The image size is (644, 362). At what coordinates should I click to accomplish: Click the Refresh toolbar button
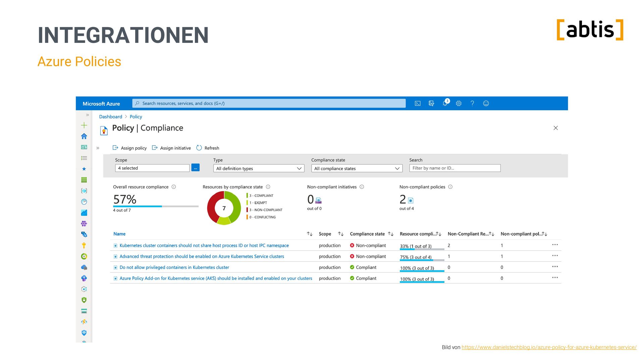[208, 148]
